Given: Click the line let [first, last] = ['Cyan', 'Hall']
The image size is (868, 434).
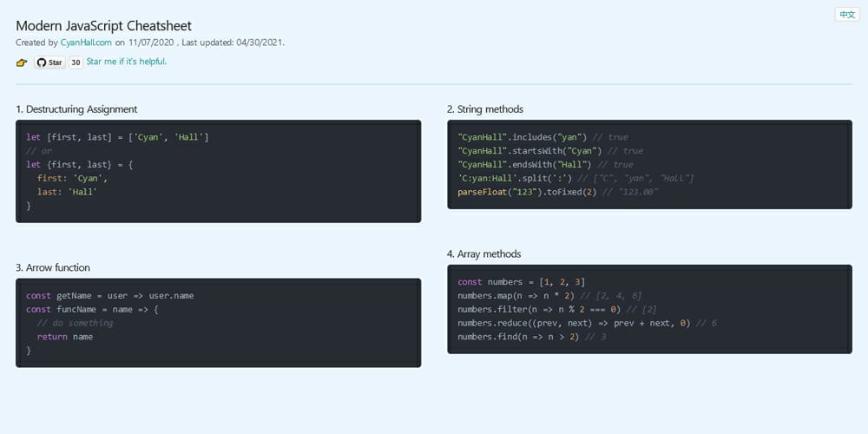Looking at the screenshot, I should coord(117,137).
